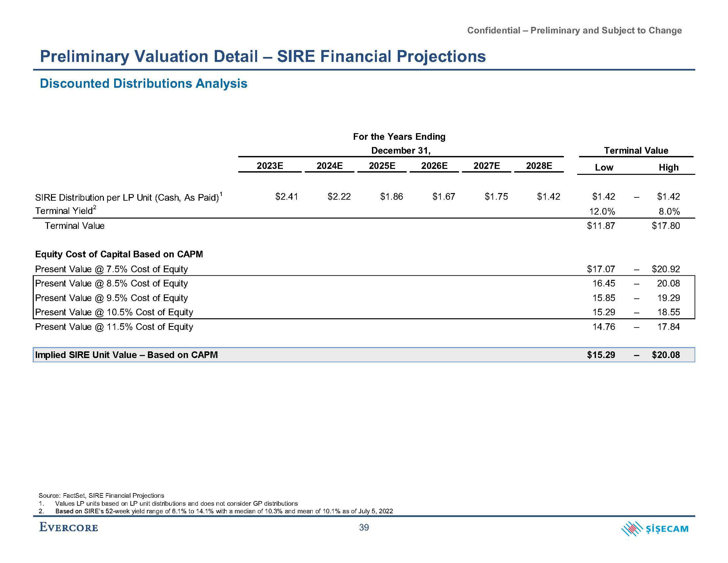Select the 8.0% high terminal yield
This screenshot has width=728, height=563.
click(669, 211)
